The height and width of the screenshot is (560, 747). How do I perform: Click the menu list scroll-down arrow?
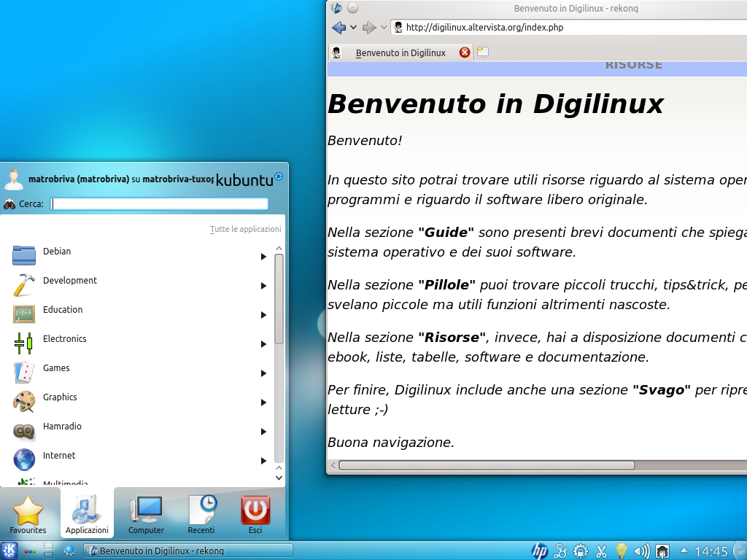click(279, 478)
